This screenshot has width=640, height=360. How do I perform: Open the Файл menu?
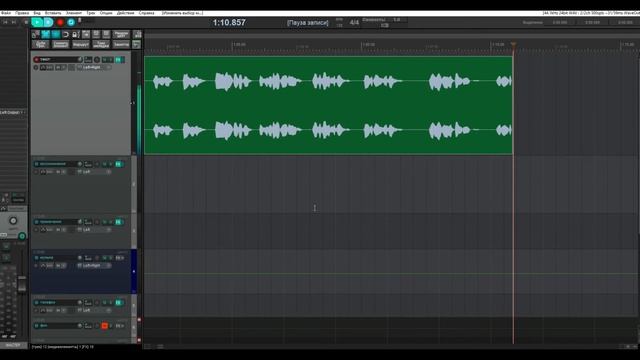tap(6, 13)
